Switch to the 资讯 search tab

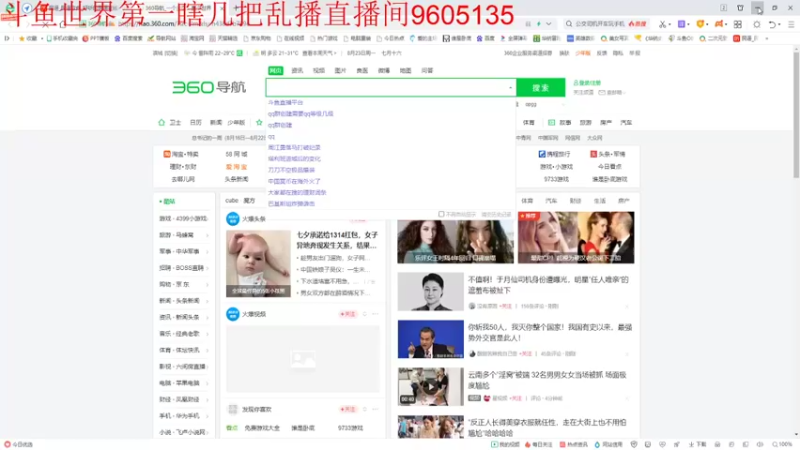click(297, 70)
